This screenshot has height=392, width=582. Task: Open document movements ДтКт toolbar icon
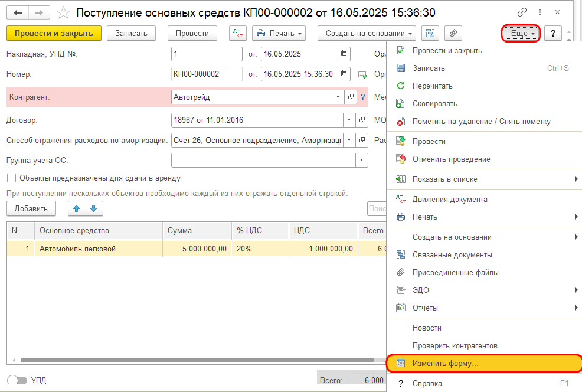[237, 34]
